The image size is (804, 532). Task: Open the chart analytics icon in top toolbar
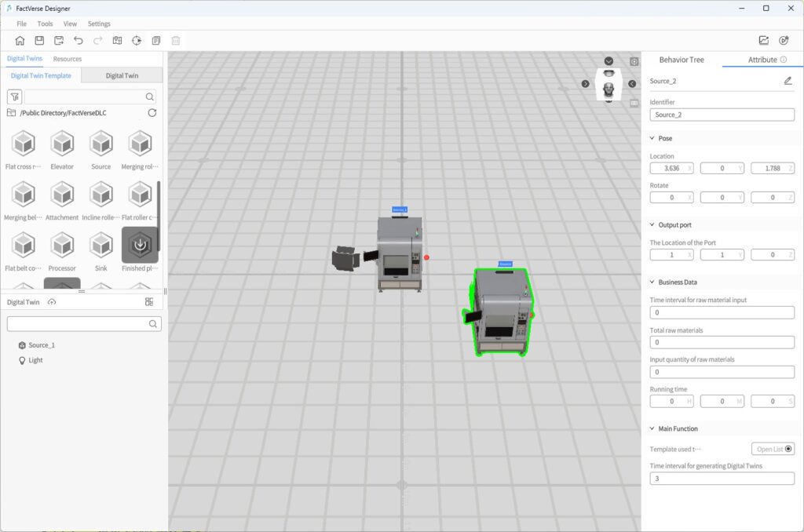(763, 41)
